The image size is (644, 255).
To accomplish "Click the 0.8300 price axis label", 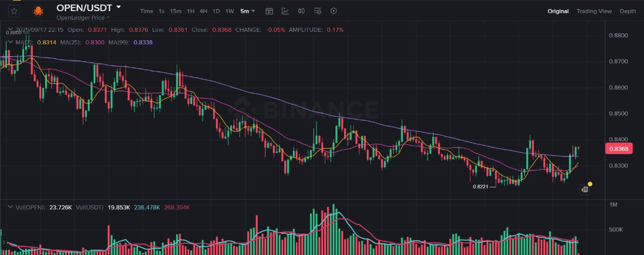I will [x=618, y=166].
